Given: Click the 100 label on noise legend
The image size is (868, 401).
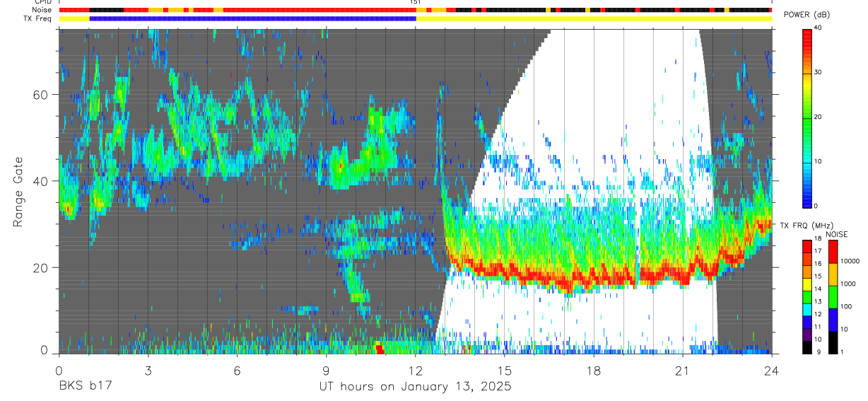Looking at the screenshot, I should pyautogui.click(x=845, y=306).
